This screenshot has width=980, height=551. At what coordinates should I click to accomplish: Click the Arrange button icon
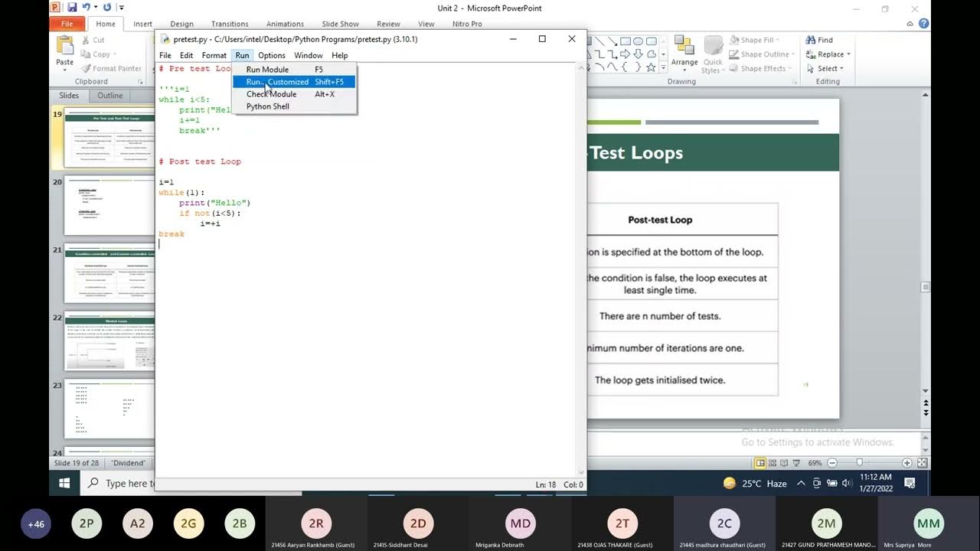coord(684,46)
